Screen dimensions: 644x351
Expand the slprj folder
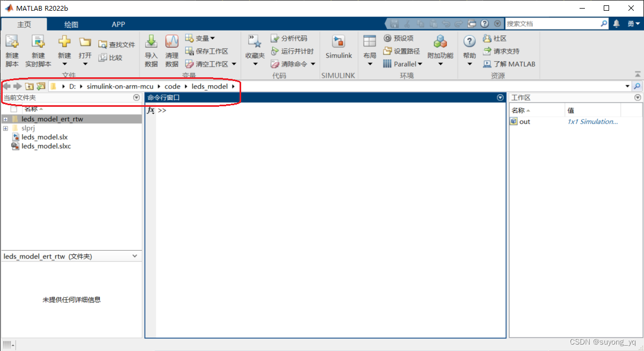(x=5, y=128)
